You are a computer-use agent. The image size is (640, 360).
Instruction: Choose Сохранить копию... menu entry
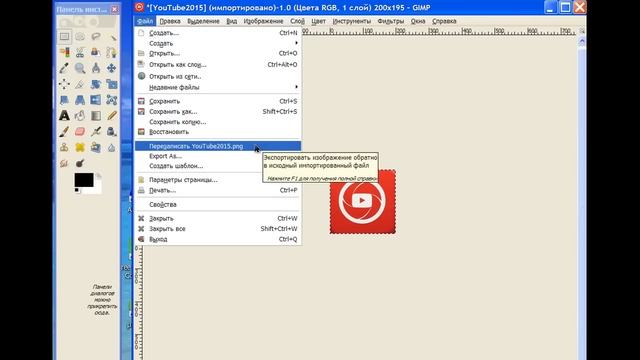pos(218,122)
